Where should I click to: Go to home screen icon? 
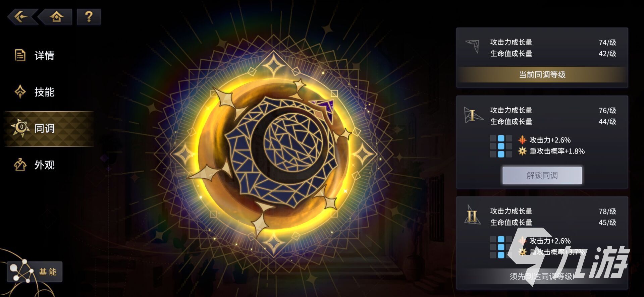56,16
